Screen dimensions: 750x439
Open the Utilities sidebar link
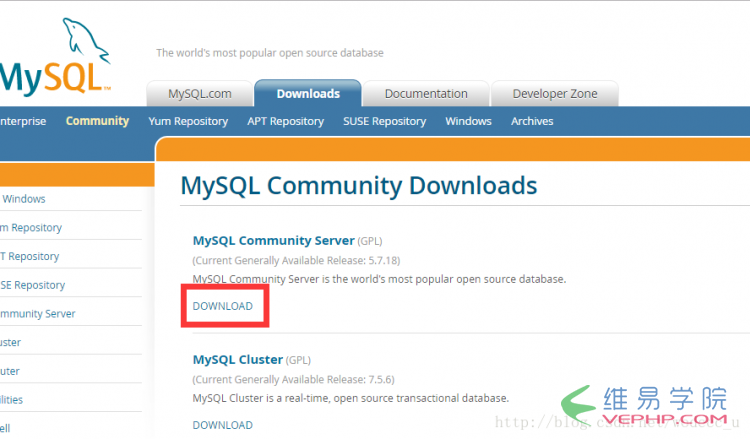pos(11,400)
